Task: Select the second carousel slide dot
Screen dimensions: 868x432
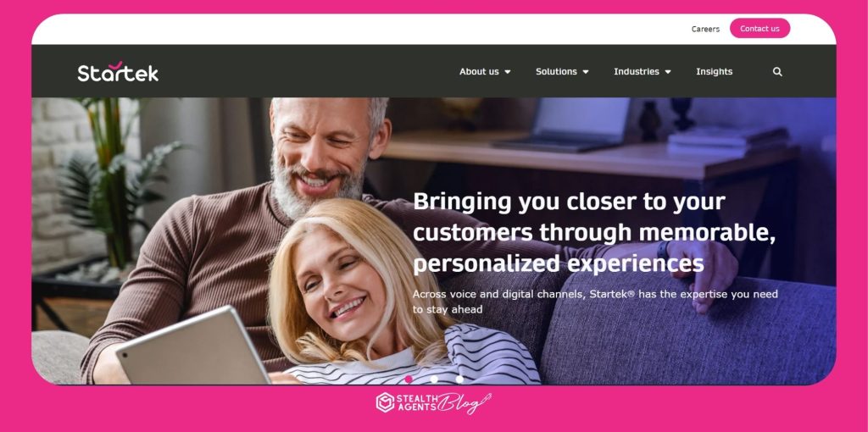Action: point(434,379)
